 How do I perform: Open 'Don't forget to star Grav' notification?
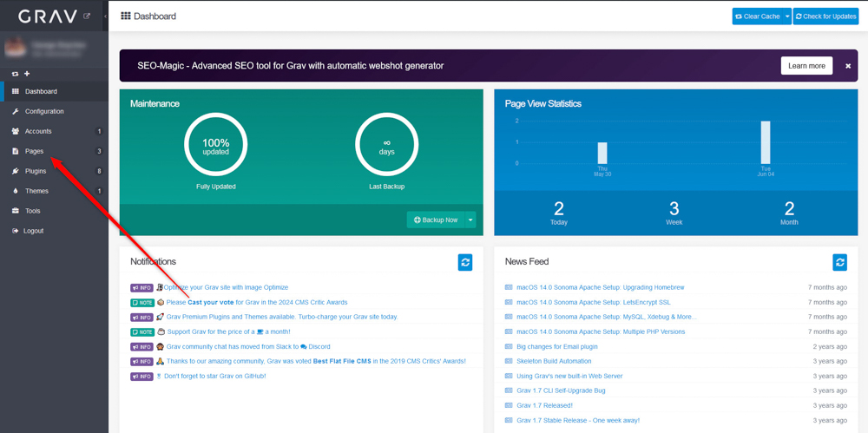[215, 376]
